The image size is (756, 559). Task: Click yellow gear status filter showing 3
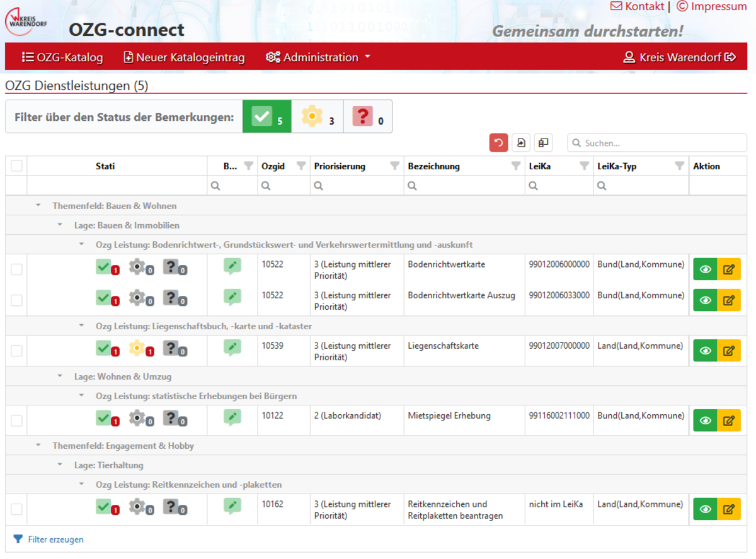point(317,116)
